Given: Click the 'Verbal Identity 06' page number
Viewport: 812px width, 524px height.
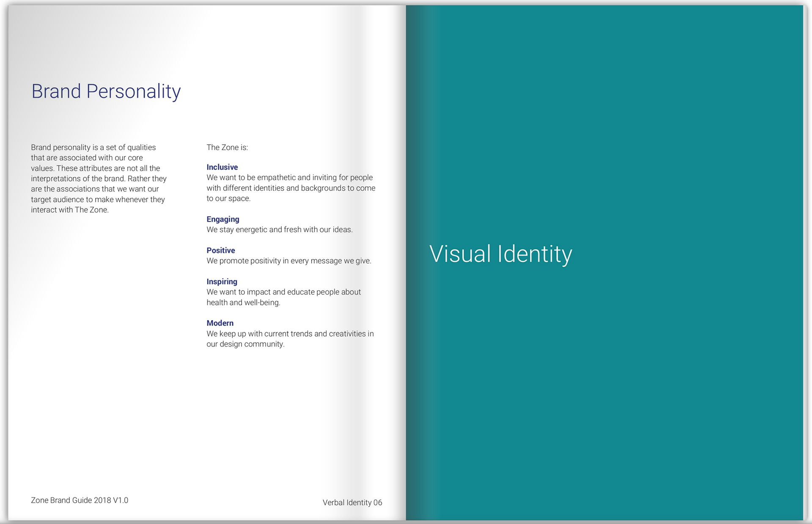Looking at the screenshot, I should [x=352, y=503].
